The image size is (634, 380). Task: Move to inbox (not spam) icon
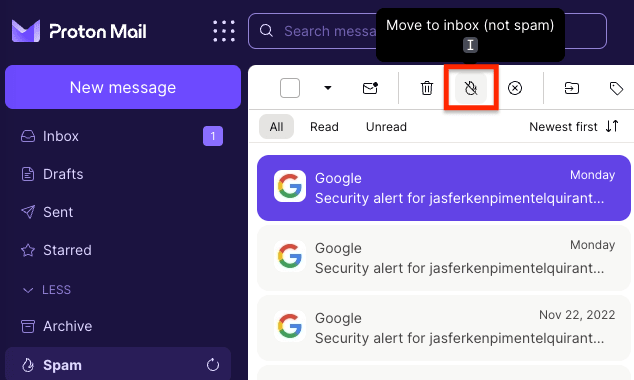tap(471, 88)
